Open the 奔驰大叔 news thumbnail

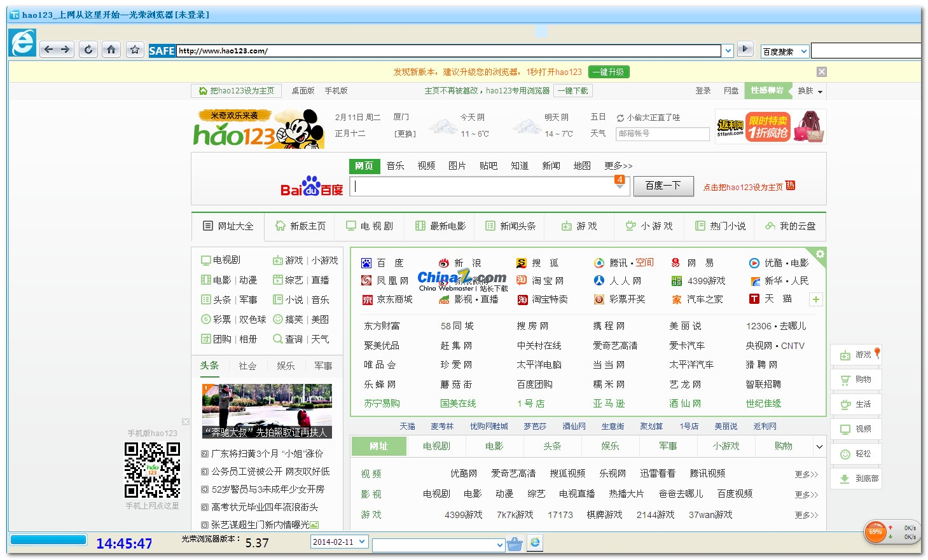click(x=267, y=411)
